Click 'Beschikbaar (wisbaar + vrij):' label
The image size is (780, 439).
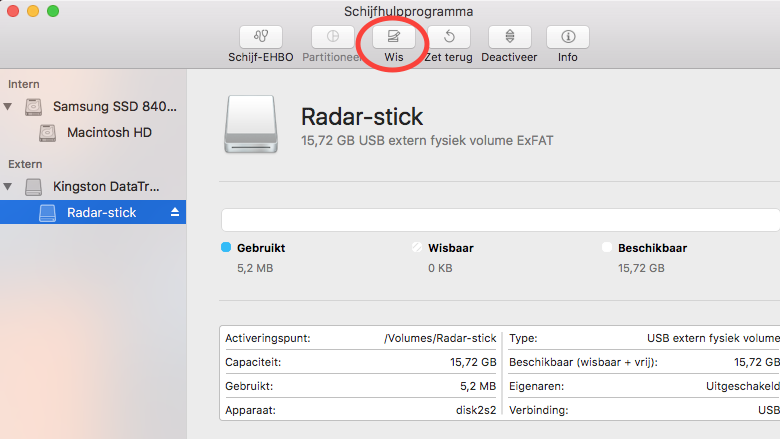583,362
